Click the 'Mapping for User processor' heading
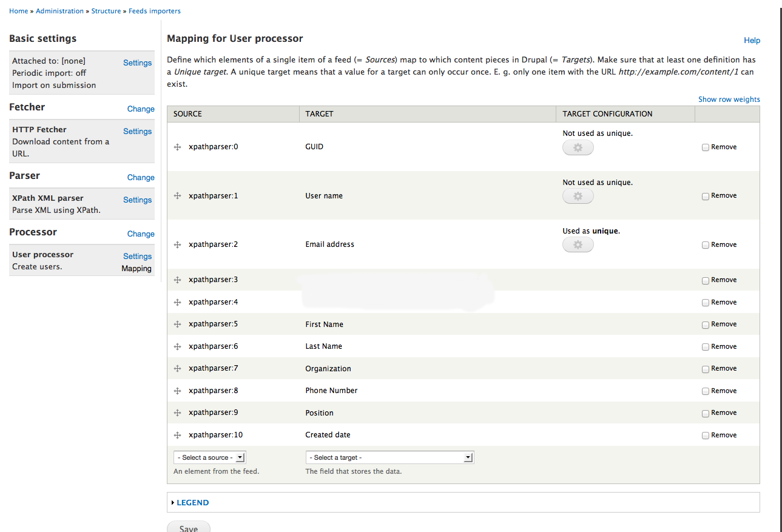 click(x=235, y=38)
